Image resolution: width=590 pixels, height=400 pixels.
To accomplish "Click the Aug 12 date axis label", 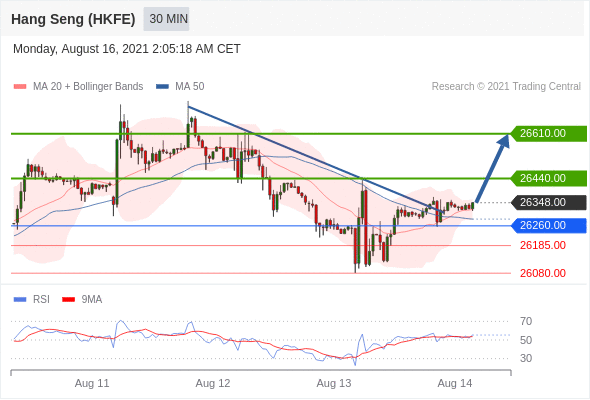I will point(213,383).
